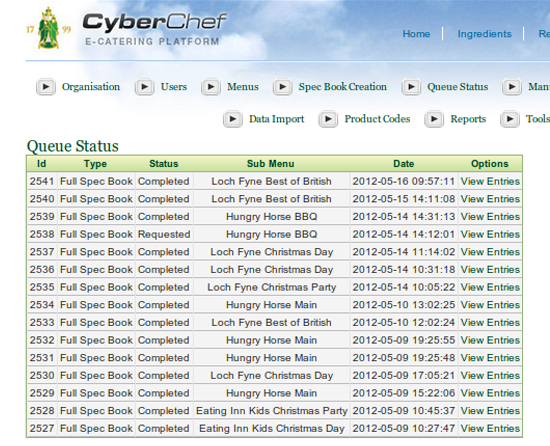Select the date 2012-05-09 17:05:21
This screenshot has height=446, width=550.
pyautogui.click(x=404, y=375)
